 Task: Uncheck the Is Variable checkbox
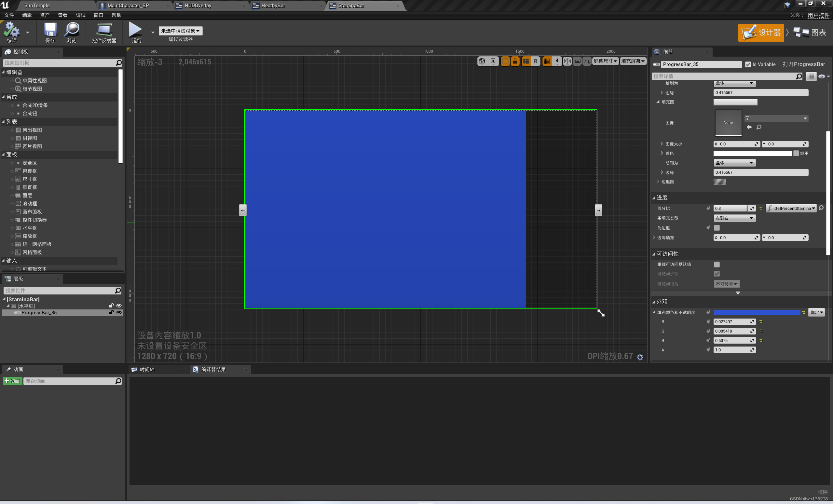point(748,64)
